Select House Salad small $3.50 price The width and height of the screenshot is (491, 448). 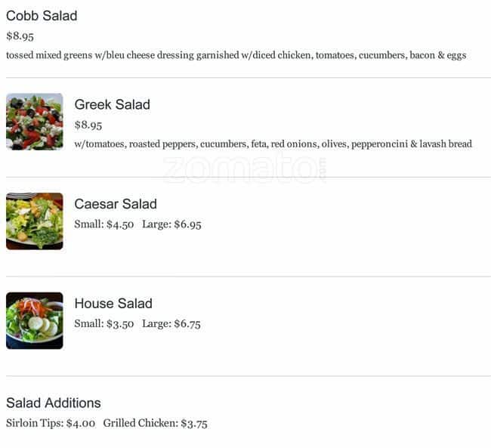(x=104, y=324)
